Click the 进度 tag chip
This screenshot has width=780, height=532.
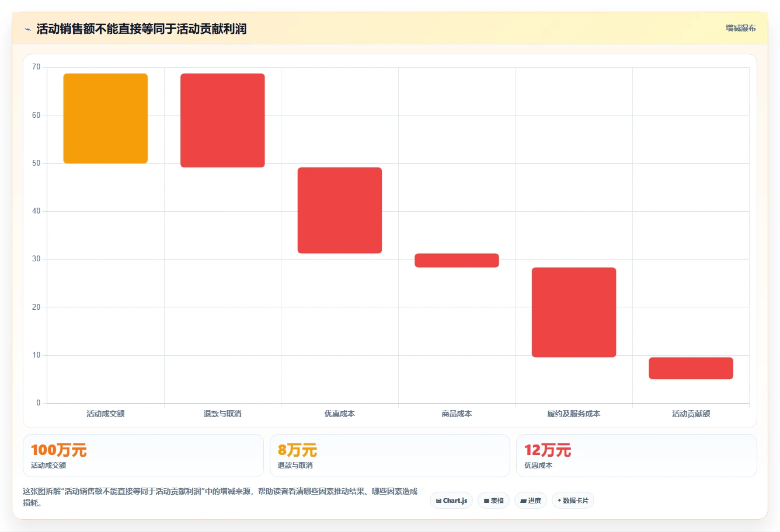click(x=531, y=501)
